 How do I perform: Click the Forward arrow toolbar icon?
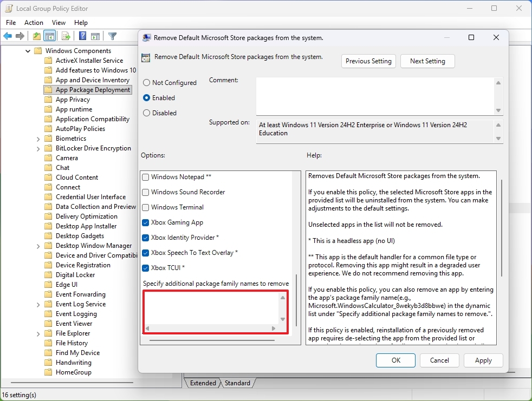tap(20, 36)
